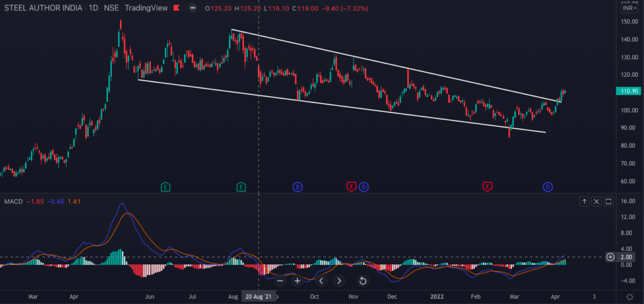Viewport: 644px width, 304px height.
Task: Click the MACD signal value 1.41
Action: 74,201
